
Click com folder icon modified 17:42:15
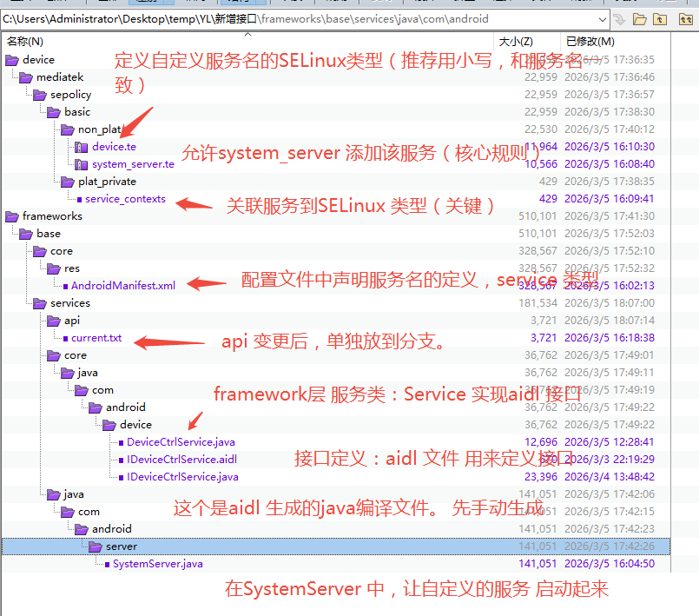(68, 512)
